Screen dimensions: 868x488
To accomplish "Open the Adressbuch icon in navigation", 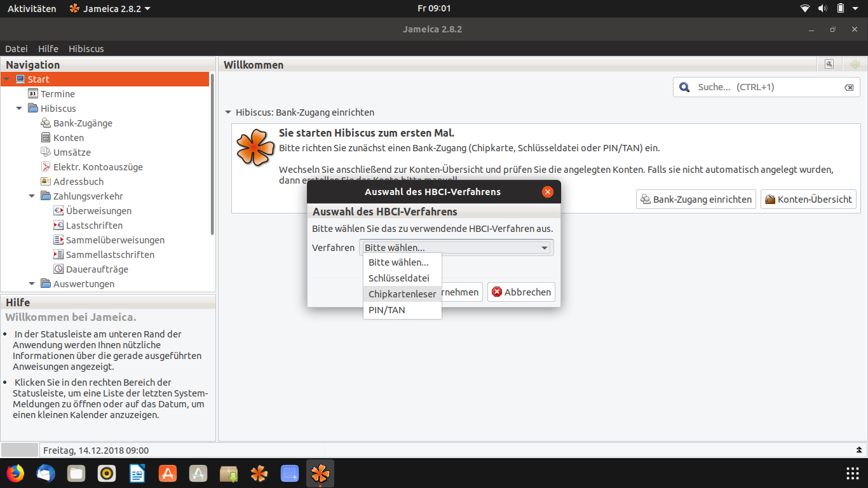I will 46,181.
